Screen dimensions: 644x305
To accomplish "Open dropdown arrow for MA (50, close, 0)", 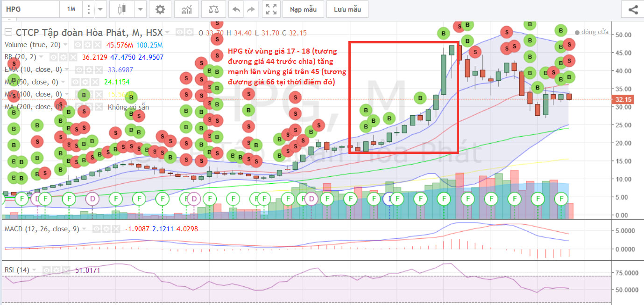I will (63, 82).
